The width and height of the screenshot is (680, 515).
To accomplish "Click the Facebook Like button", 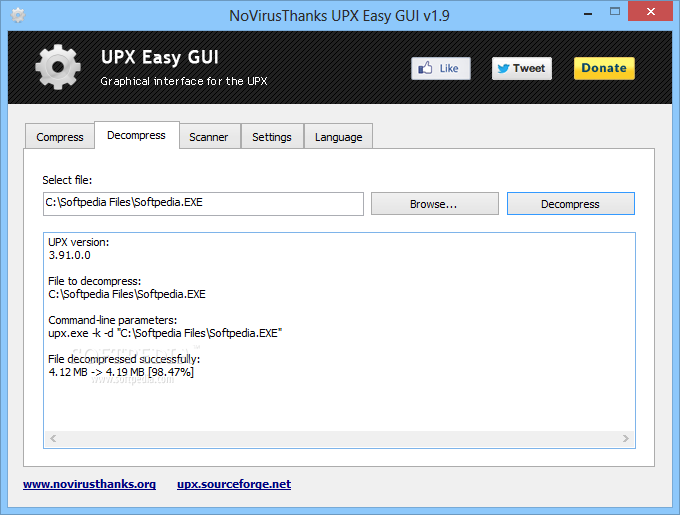I will [x=441, y=68].
